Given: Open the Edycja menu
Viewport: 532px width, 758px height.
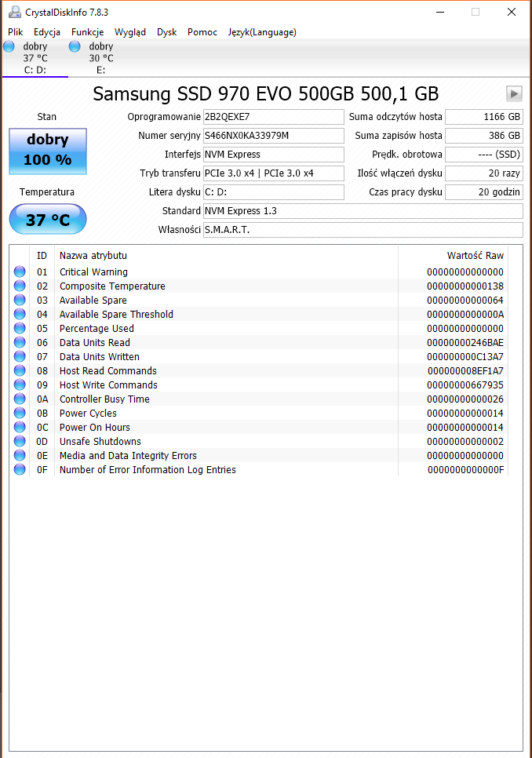Looking at the screenshot, I should [47, 32].
